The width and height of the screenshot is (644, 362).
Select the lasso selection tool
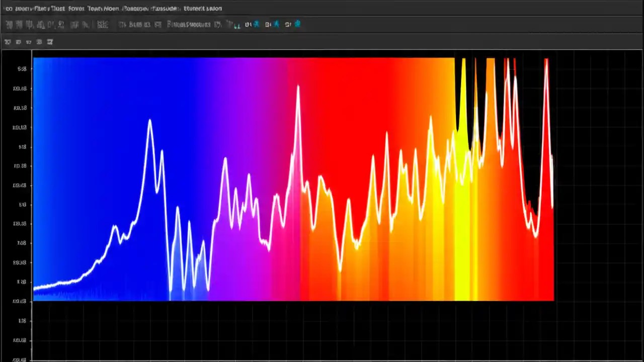pos(29,24)
